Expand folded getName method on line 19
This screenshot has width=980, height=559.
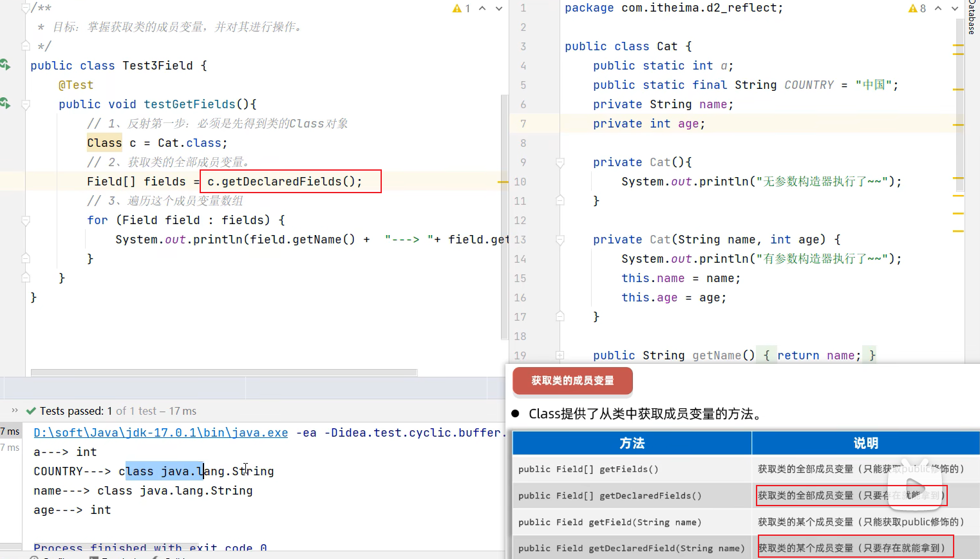click(560, 355)
